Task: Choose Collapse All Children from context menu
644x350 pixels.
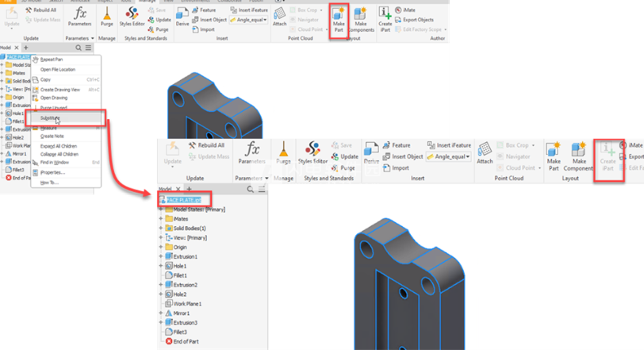Action: click(66, 155)
